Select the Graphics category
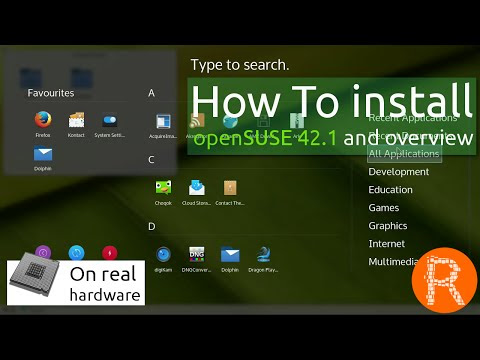 [388, 226]
